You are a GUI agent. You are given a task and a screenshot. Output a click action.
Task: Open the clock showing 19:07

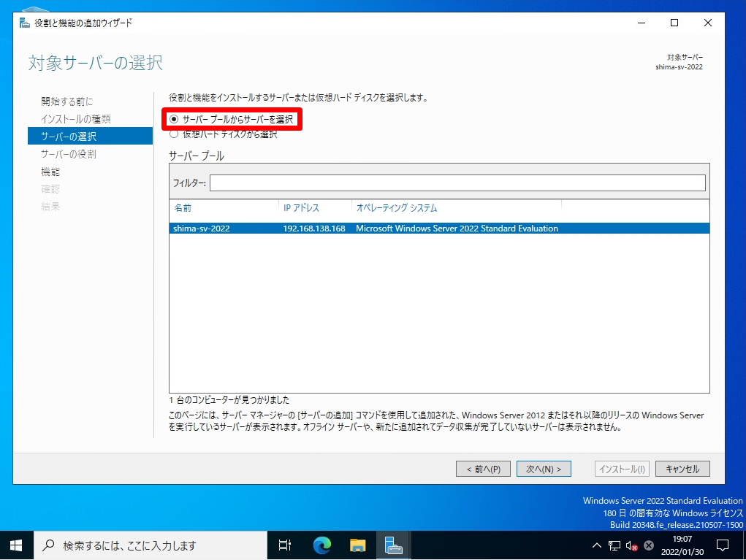(x=682, y=545)
